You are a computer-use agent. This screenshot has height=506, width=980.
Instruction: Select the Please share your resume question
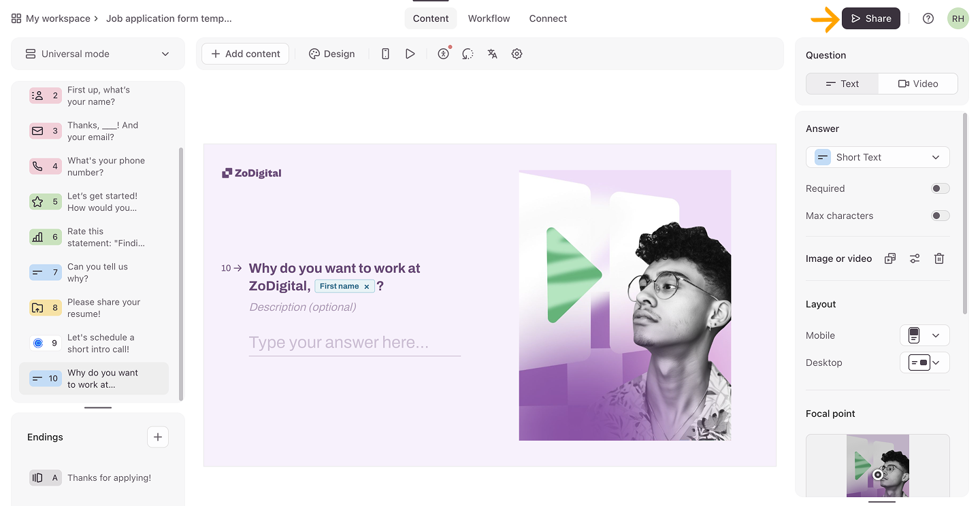point(94,308)
